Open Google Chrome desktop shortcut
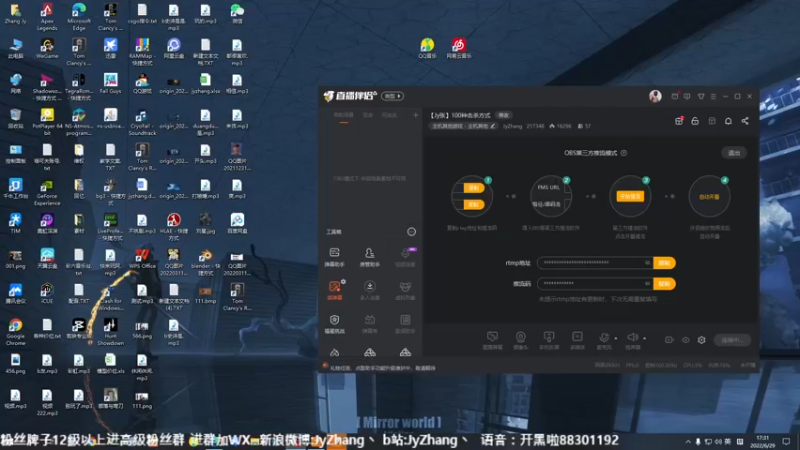800x450 pixels. point(15,332)
